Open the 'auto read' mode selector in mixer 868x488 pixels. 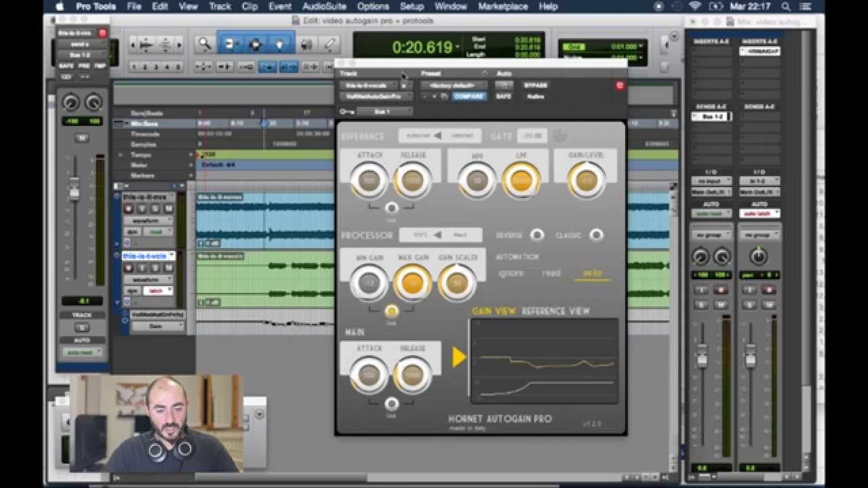pyautogui.click(x=711, y=213)
